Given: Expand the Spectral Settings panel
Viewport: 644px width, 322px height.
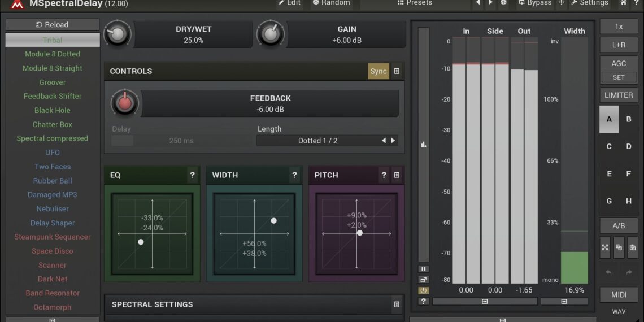Looking at the screenshot, I should pyautogui.click(x=397, y=304).
